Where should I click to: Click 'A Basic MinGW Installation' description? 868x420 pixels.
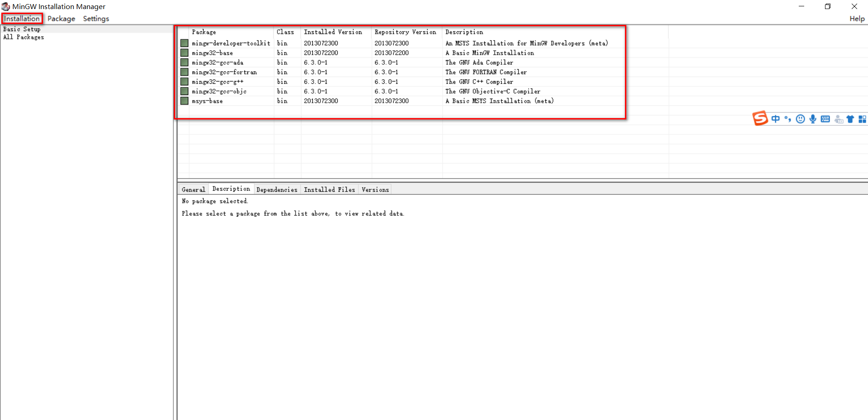[x=490, y=52]
